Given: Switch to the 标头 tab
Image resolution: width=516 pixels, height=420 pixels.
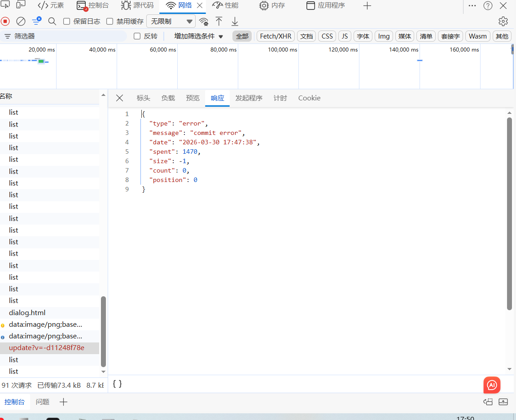Looking at the screenshot, I should pyautogui.click(x=143, y=98).
